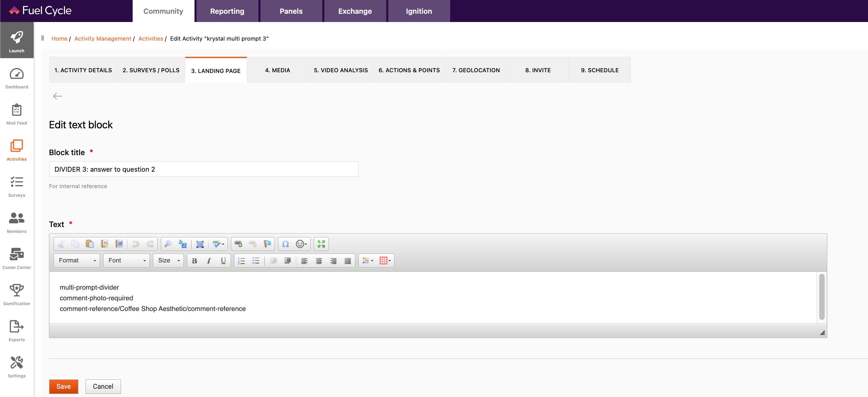Toggle numbered list
The height and width of the screenshot is (397, 868).
tap(242, 261)
